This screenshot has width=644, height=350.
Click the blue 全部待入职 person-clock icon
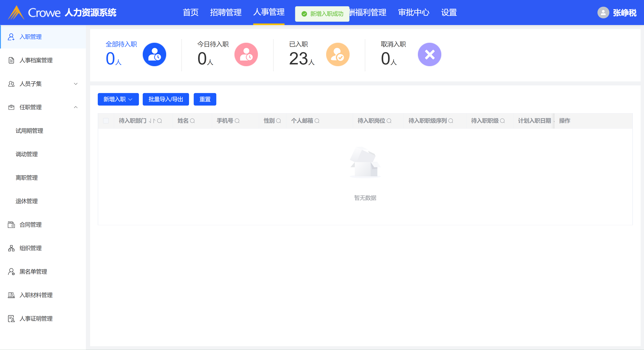coord(154,55)
